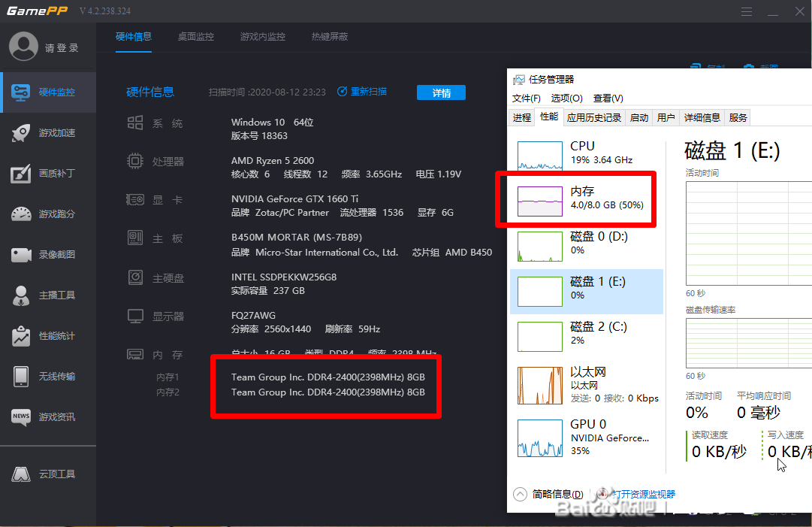Select 磁盘 1 (E:) in performance list
The height and width of the screenshot is (527, 812).
[x=586, y=291]
